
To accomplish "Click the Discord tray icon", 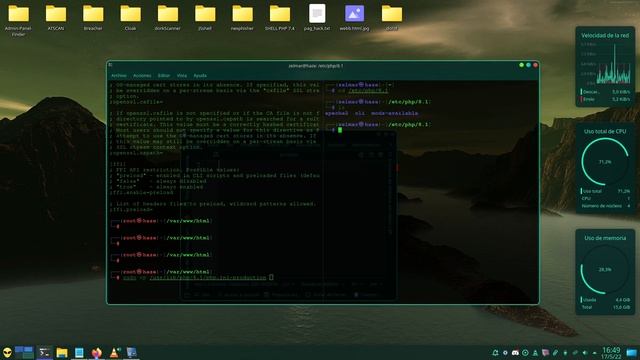I will [515, 353].
